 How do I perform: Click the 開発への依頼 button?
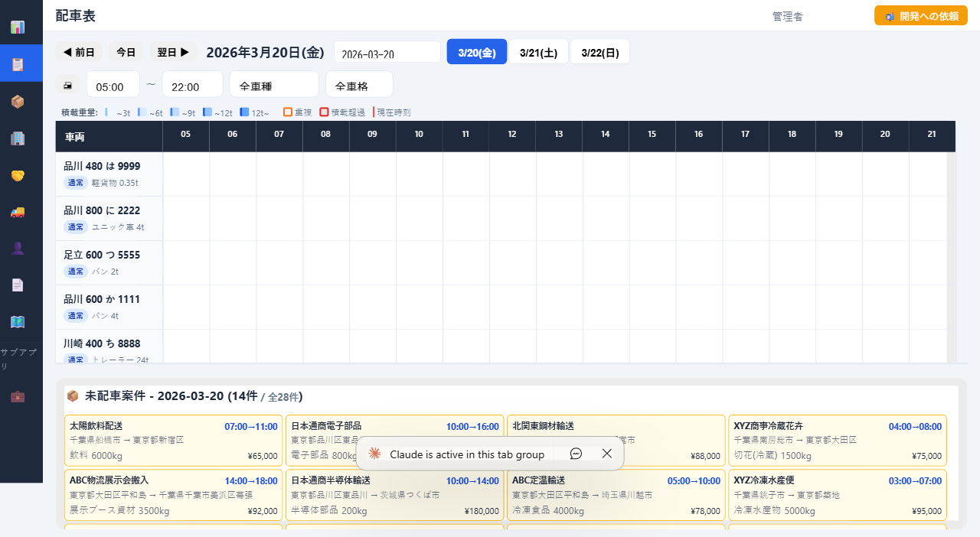920,15
